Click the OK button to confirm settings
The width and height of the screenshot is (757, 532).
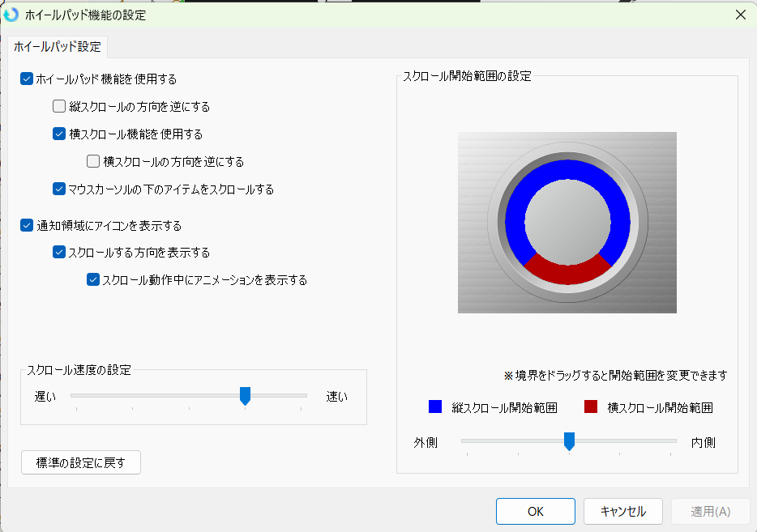pos(535,511)
